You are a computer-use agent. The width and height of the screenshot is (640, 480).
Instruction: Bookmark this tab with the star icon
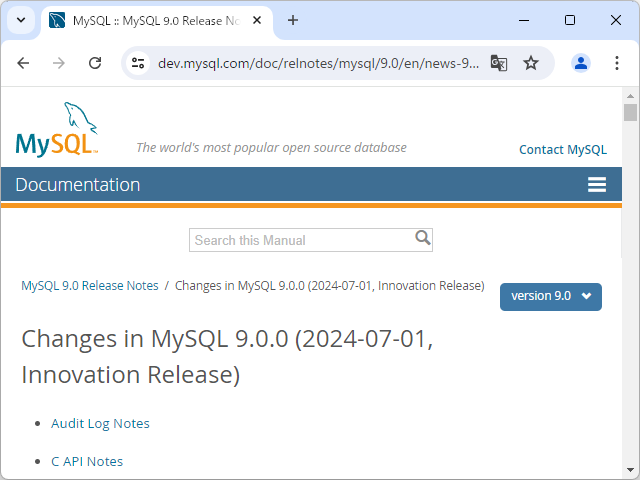[x=531, y=63]
